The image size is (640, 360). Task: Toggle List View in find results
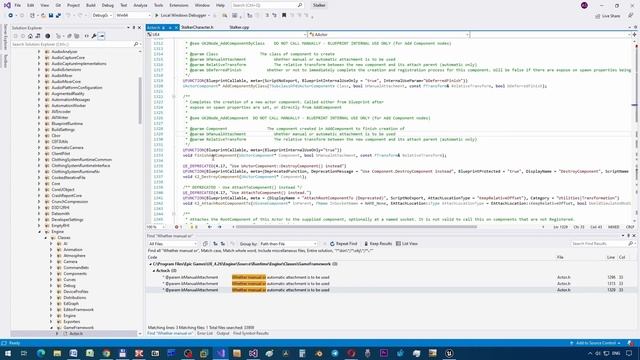coord(407,244)
